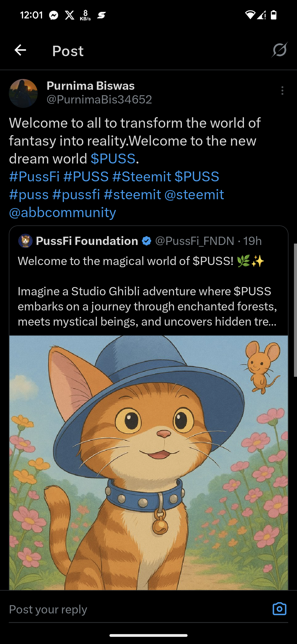Tap the scrollbar on right edge
This screenshot has height=644, width=297.
295,310
